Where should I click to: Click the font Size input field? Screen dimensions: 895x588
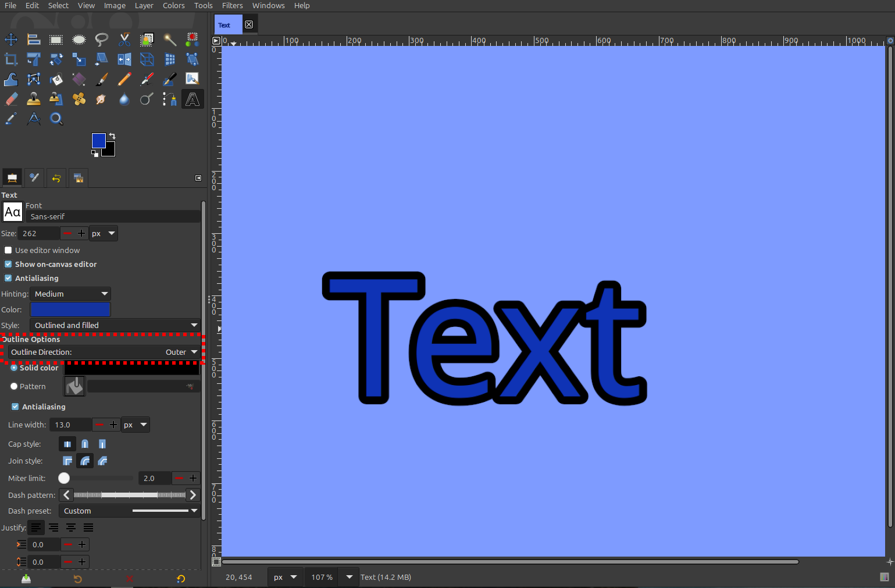point(39,233)
